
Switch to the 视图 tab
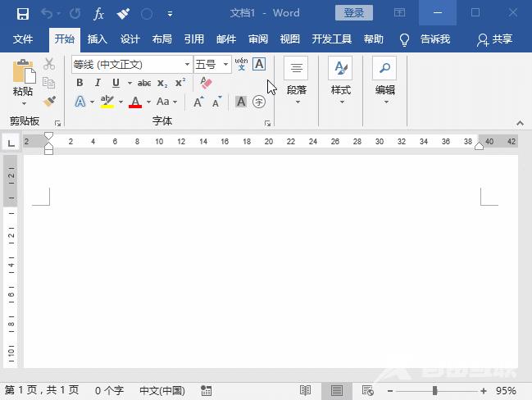click(289, 39)
